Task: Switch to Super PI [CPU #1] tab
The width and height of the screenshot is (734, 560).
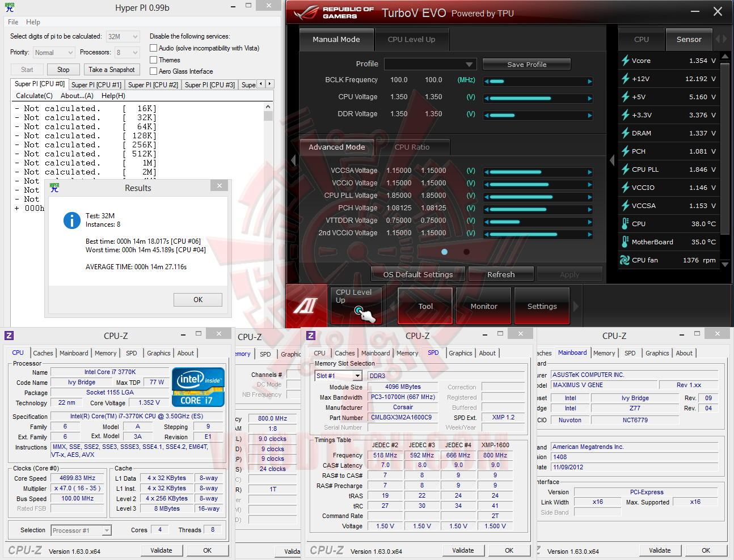Action: 96,84
